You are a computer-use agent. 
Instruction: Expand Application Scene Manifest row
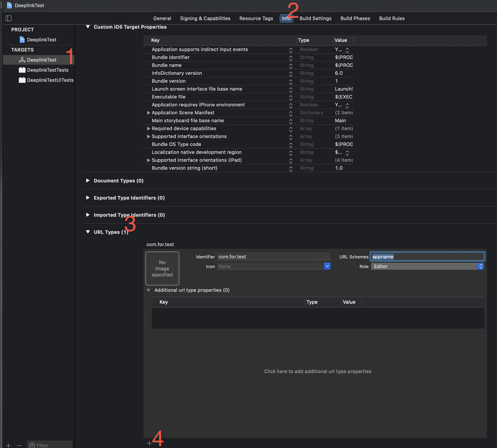[x=149, y=113]
